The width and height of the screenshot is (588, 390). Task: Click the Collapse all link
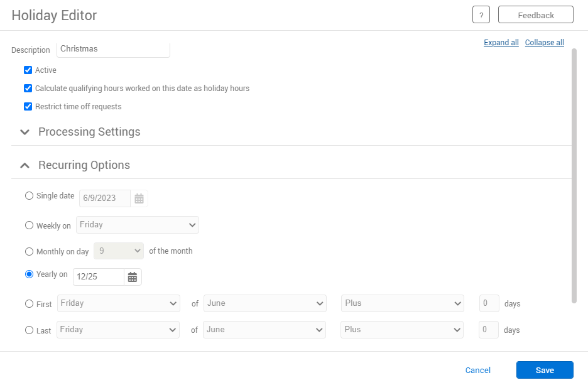pyautogui.click(x=544, y=43)
